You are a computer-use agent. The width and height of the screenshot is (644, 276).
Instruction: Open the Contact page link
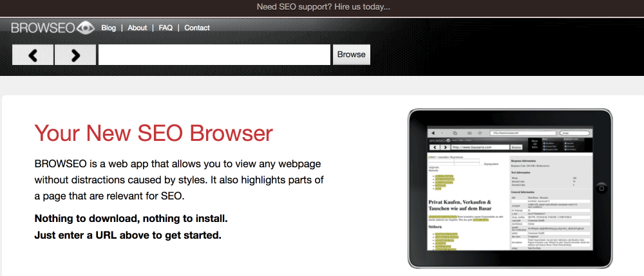click(x=197, y=28)
